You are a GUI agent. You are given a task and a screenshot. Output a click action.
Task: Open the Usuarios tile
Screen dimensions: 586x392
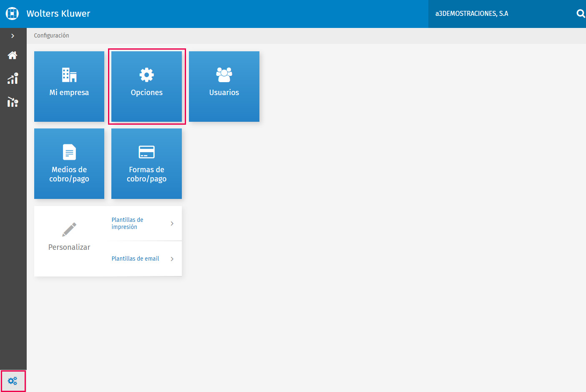pyautogui.click(x=224, y=86)
